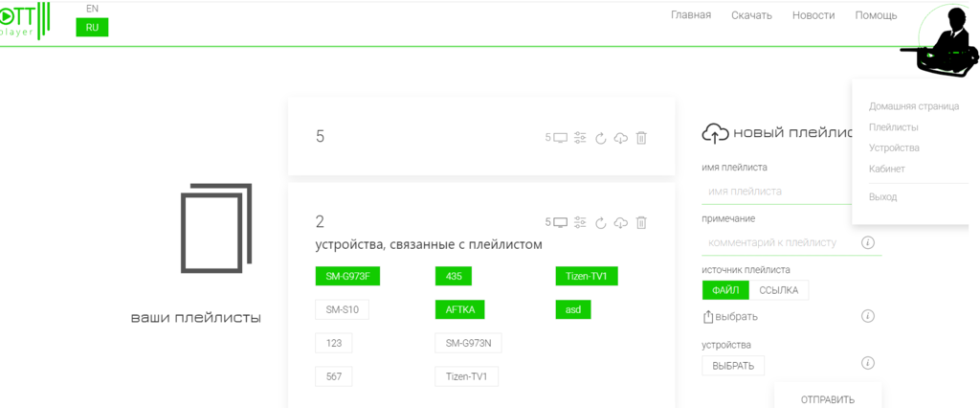980x408 pixels.
Task: Click ОТПРАВИТЬ to submit playlist
Action: [x=828, y=399]
